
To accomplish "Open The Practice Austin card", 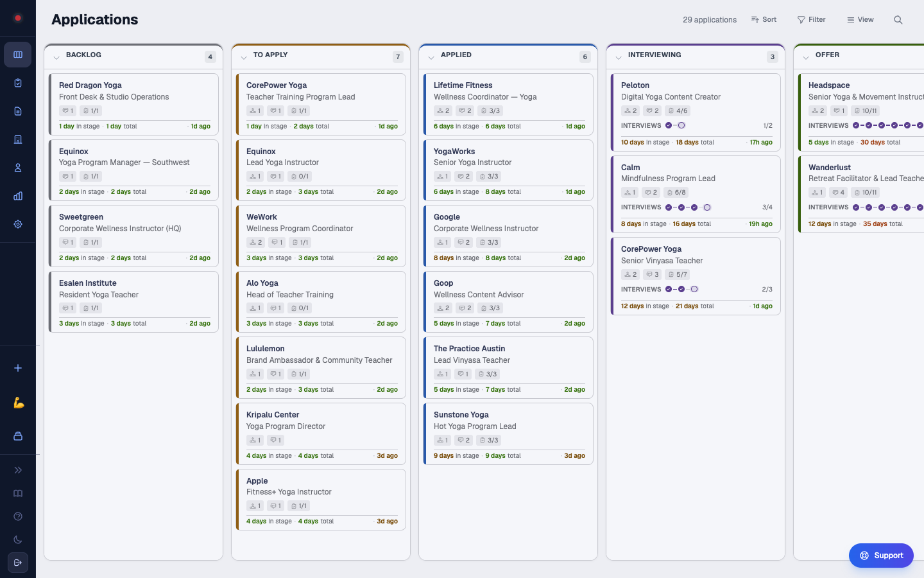I will (508, 367).
